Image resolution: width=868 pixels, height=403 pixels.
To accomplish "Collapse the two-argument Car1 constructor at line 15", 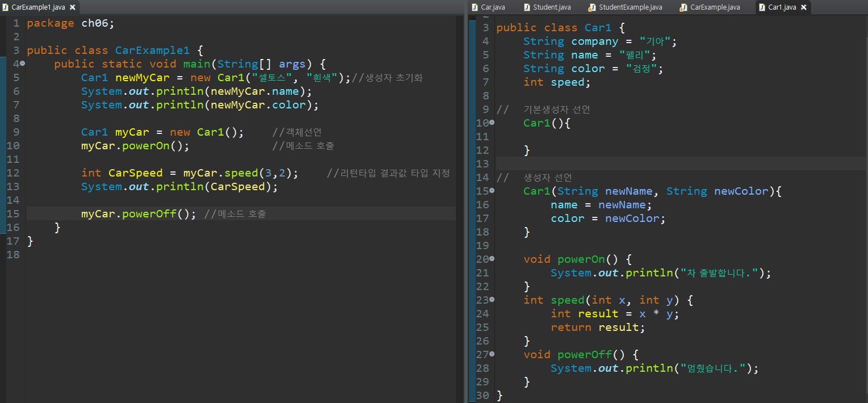I will tap(492, 191).
